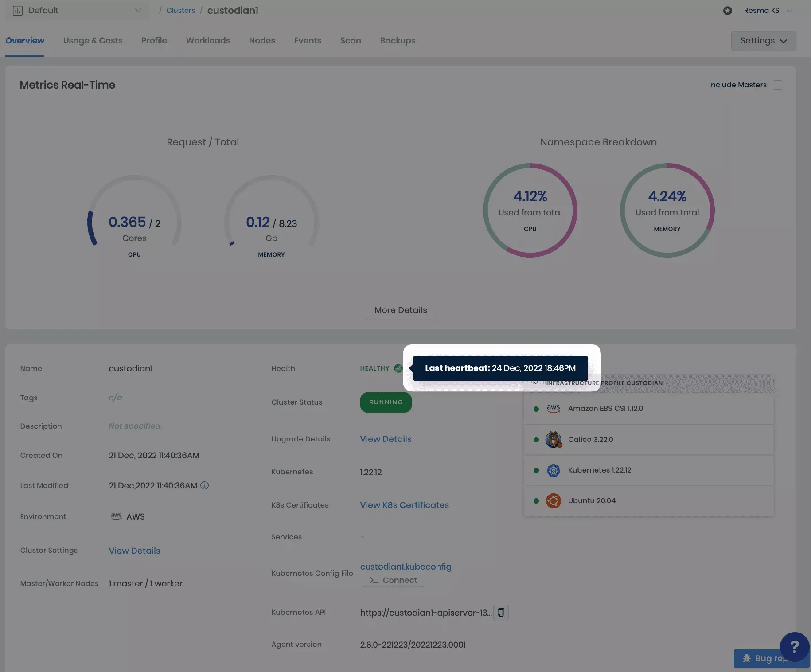This screenshot has width=811, height=672.
Task: Click the Last Modified info icon
Action: (x=204, y=485)
